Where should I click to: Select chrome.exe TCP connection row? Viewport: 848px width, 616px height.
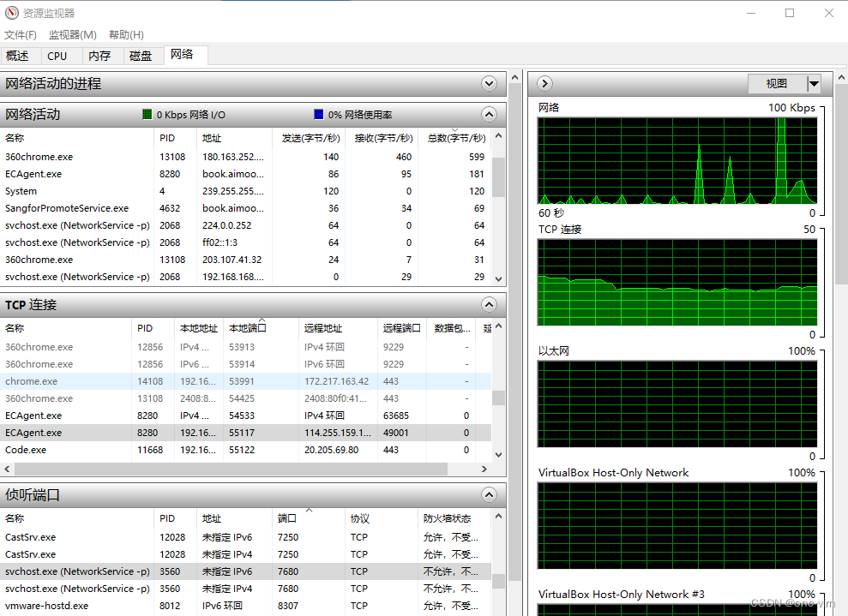pos(245,381)
